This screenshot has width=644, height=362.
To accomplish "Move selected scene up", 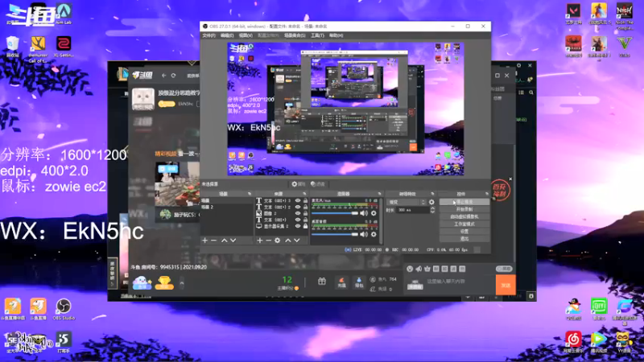I will (x=225, y=241).
